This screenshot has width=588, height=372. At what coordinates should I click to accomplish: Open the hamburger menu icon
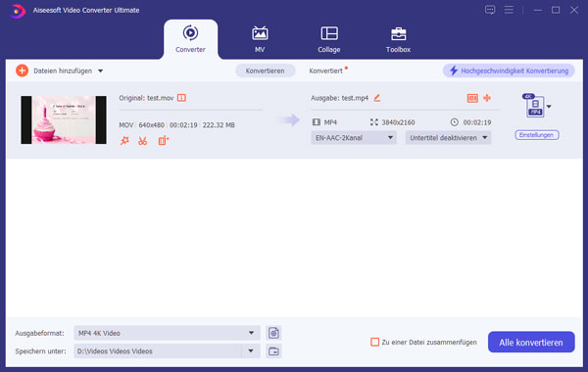pyautogui.click(x=509, y=10)
